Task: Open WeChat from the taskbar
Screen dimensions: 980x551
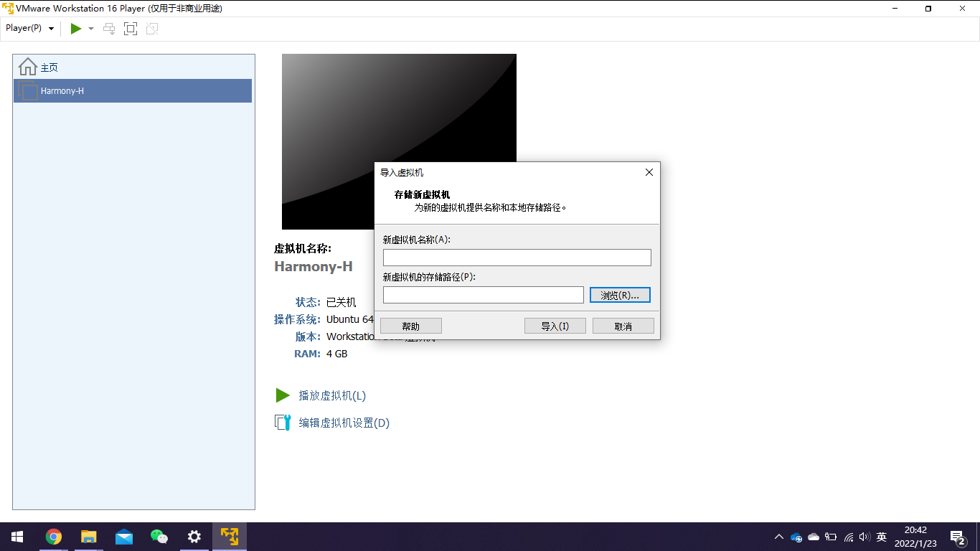Action: pos(159,537)
